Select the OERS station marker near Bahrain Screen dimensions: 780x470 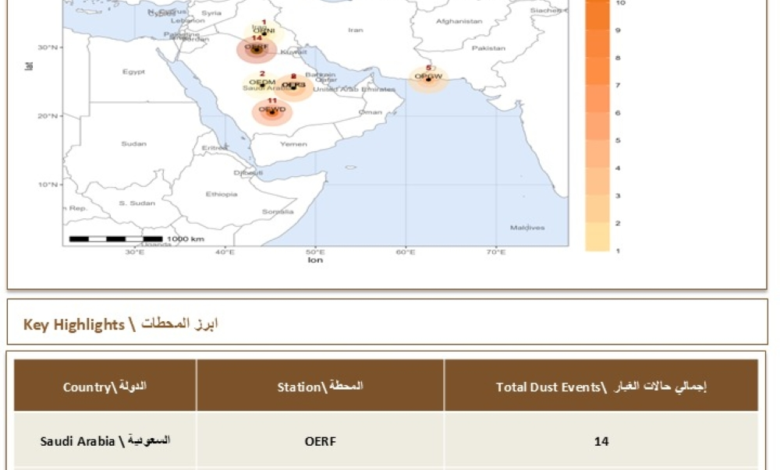293,86
